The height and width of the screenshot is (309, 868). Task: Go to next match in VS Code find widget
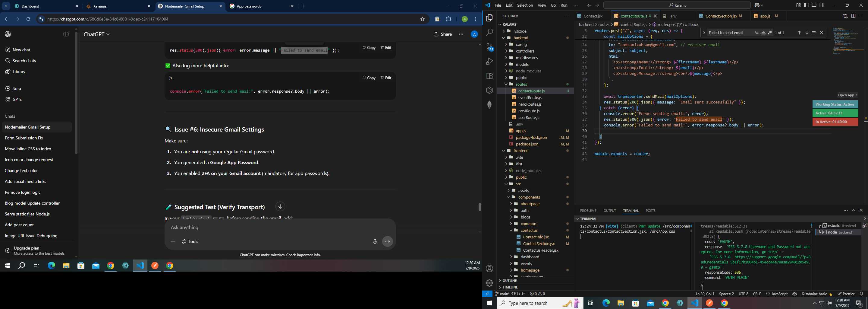click(x=807, y=33)
